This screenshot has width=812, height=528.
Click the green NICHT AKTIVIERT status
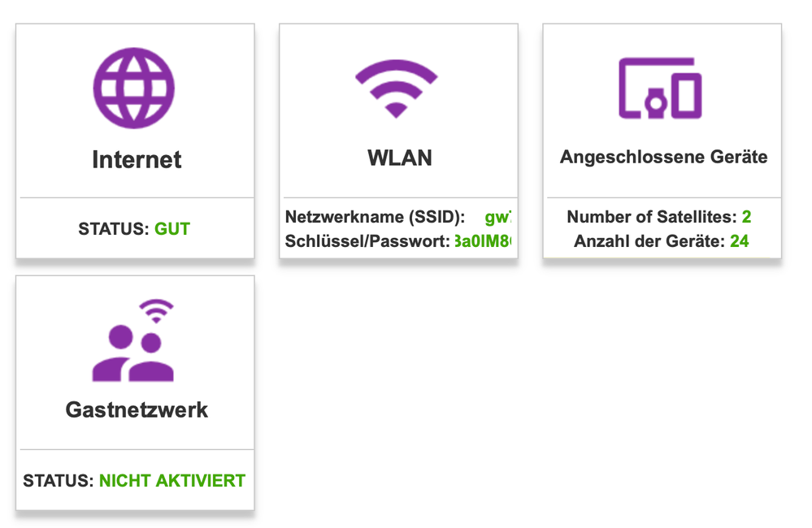[172, 480]
